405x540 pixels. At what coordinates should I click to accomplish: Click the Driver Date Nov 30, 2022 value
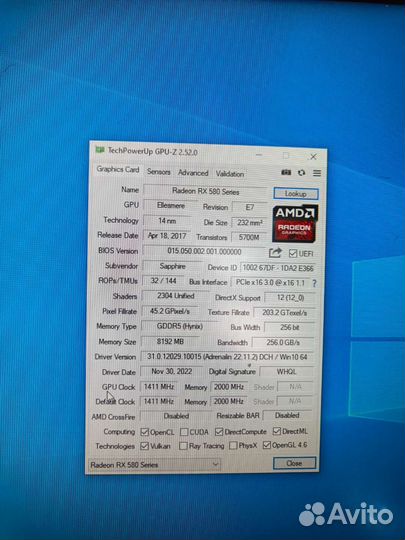coord(171,372)
